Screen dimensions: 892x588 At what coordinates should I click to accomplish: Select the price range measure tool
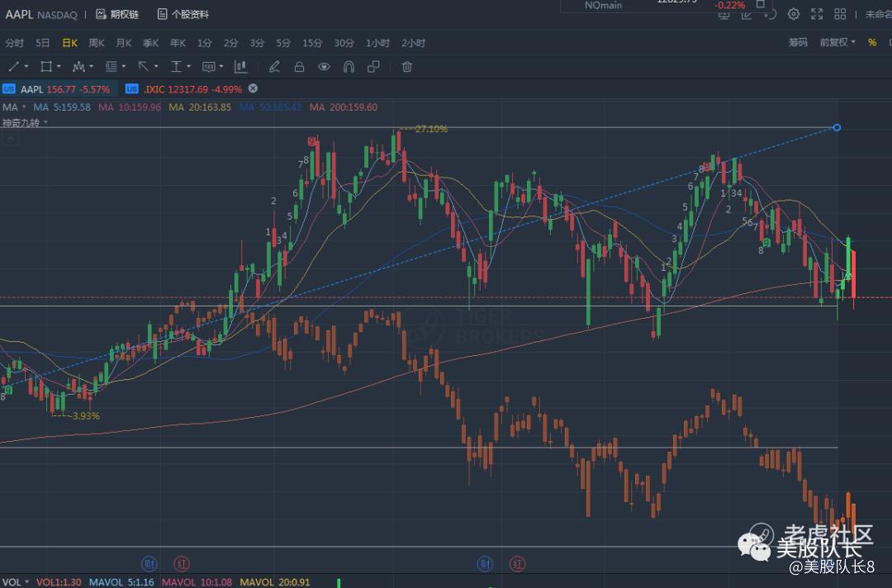(x=177, y=67)
